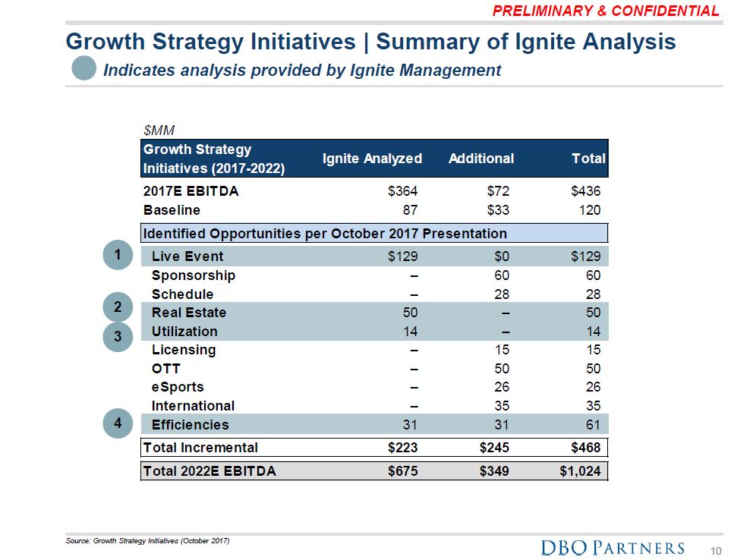The image size is (731, 560).
Task: Click the Total Incremental $468 value
Action: [584, 448]
